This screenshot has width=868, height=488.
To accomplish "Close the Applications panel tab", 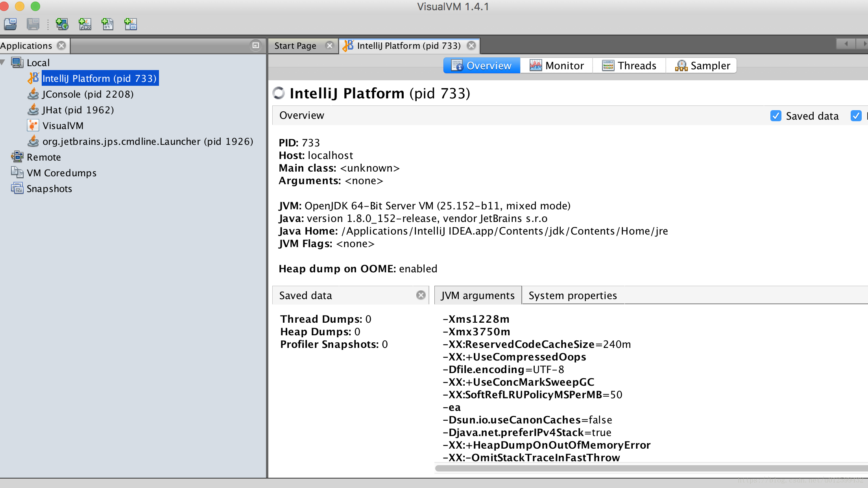I will (61, 46).
